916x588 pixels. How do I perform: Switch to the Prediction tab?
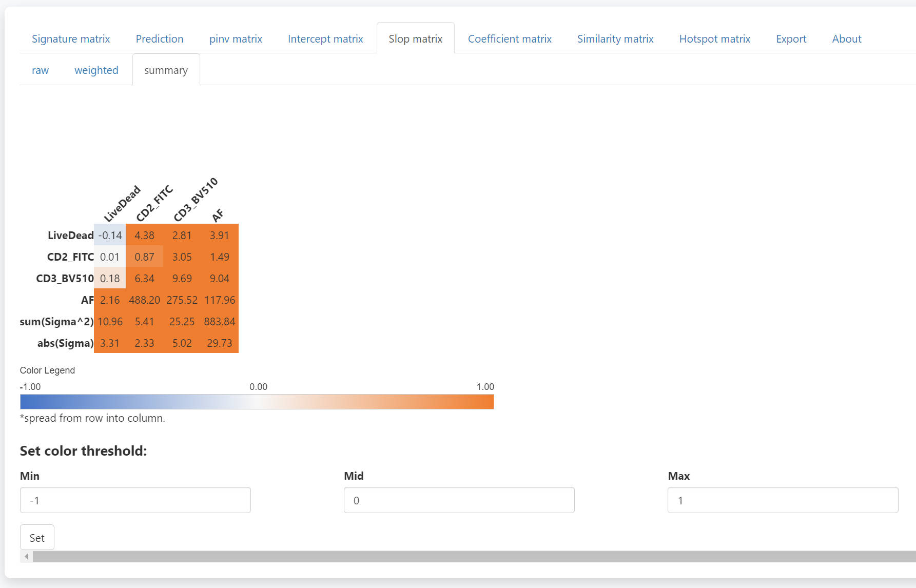tap(159, 39)
